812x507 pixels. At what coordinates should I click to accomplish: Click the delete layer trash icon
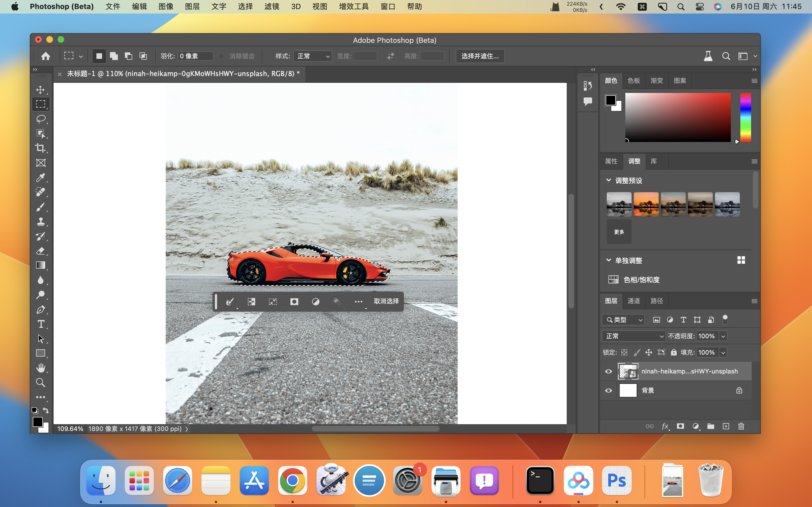pyautogui.click(x=741, y=426)
